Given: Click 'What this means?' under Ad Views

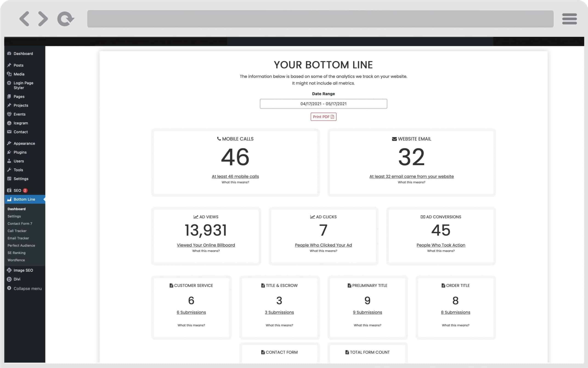Looking at the screenshot, I should (206, 251).
